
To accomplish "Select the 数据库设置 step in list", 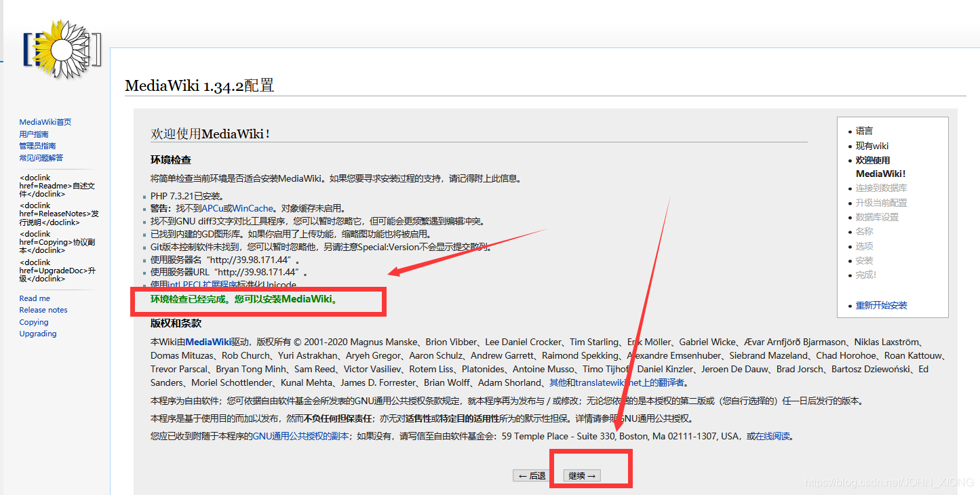I will (x=877, y=218).
